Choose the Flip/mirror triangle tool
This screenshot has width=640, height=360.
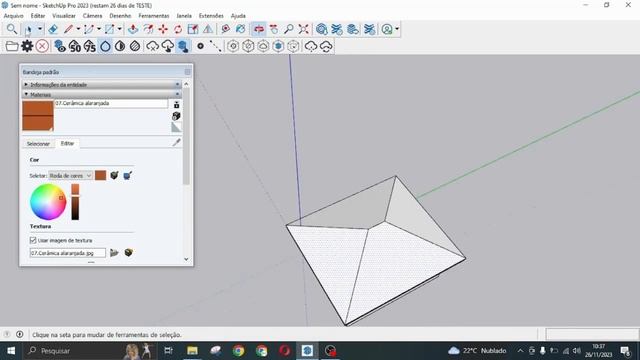[208, 29]
